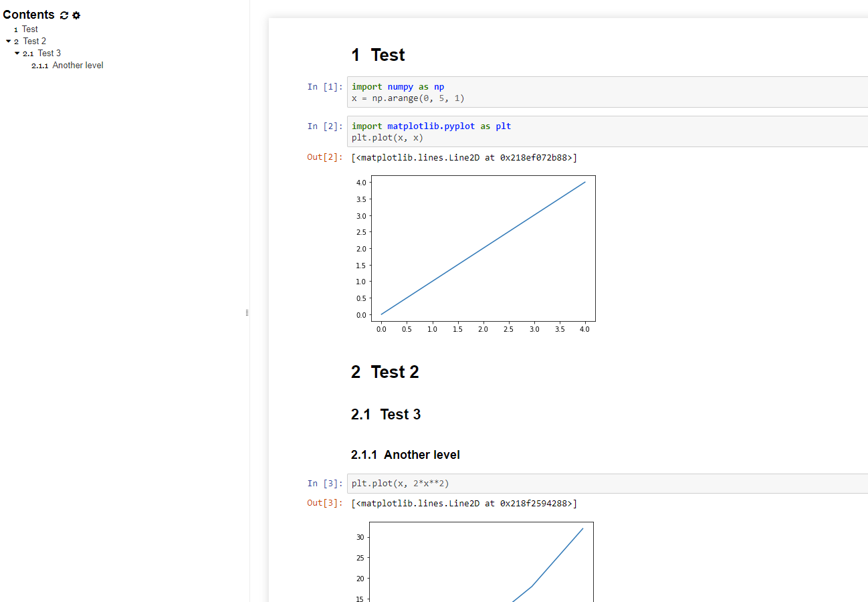
Task: Navigate to "Test" via the Contents sidebar
Action: [29, 29]
